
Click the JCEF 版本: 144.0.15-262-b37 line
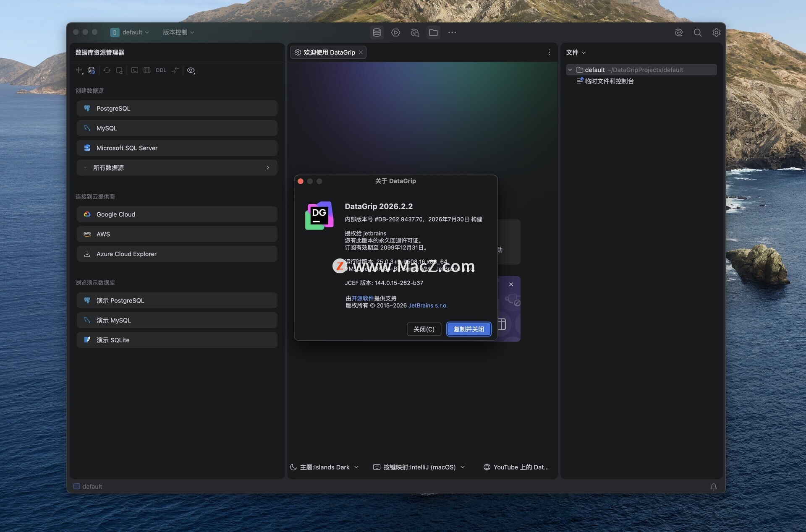pos(384,283)
